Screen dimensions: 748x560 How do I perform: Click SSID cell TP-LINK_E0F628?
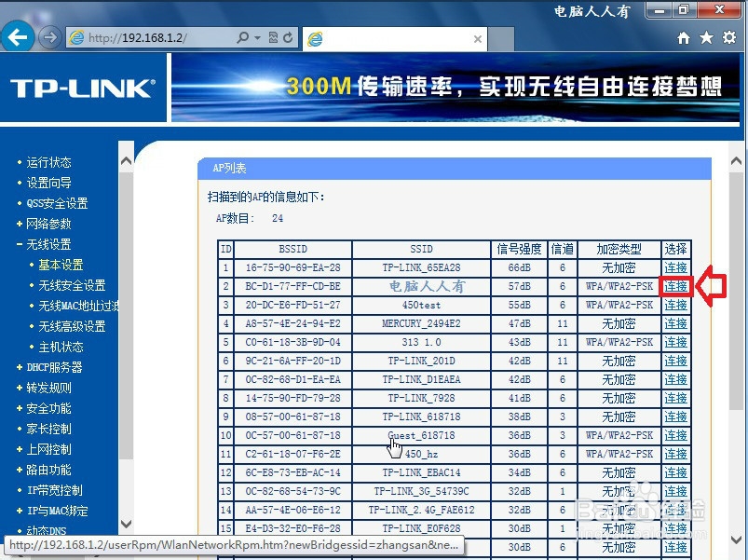click(x=421, y=528)
